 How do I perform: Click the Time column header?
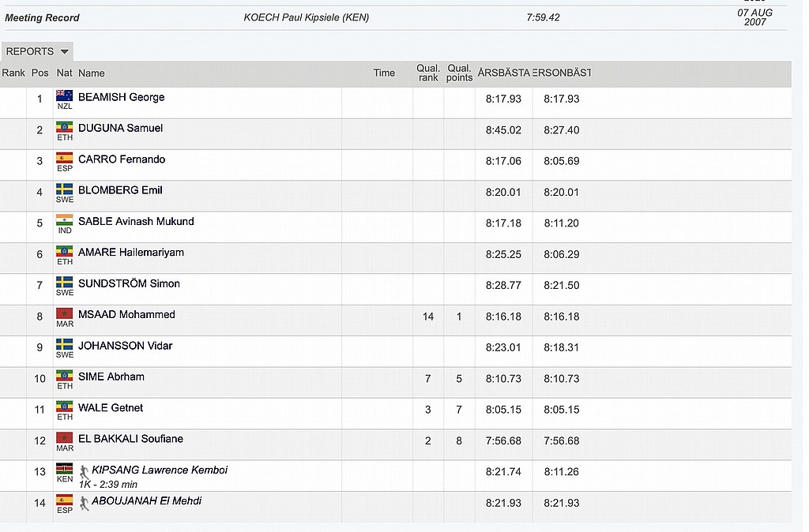384,73
